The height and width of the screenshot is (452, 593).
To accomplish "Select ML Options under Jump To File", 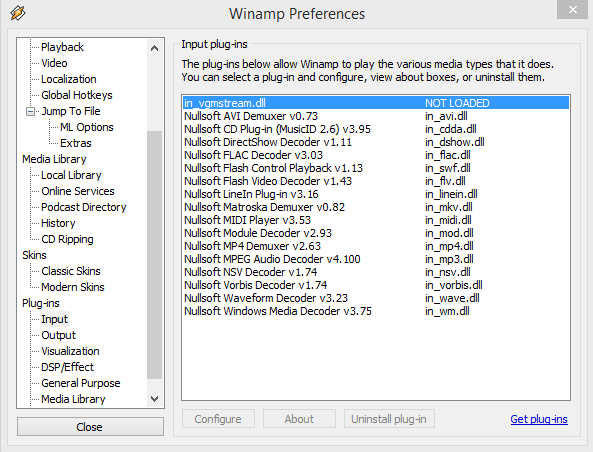I will click(87, 127).
